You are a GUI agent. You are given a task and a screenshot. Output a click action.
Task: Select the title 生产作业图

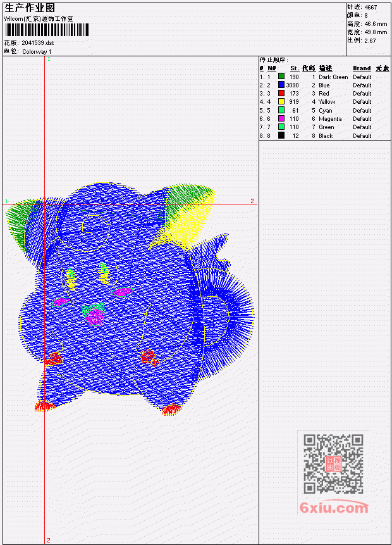click(30, 8)
